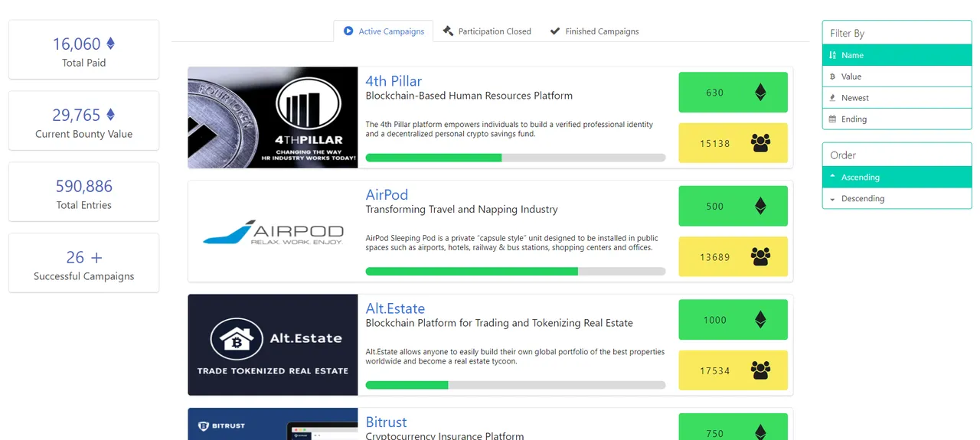Click the Alt.Estate 1000 bounty button
980x440 pixels.
(x=733, y=320)
